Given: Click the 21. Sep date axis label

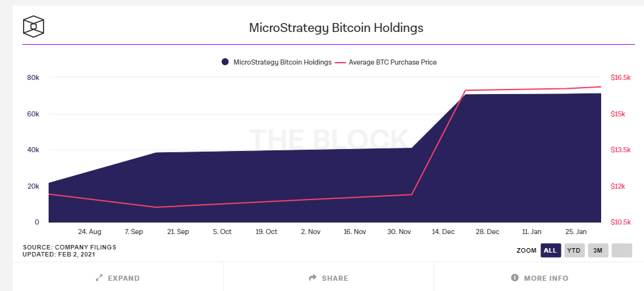Looking at the screenshot, I should 178,232.
